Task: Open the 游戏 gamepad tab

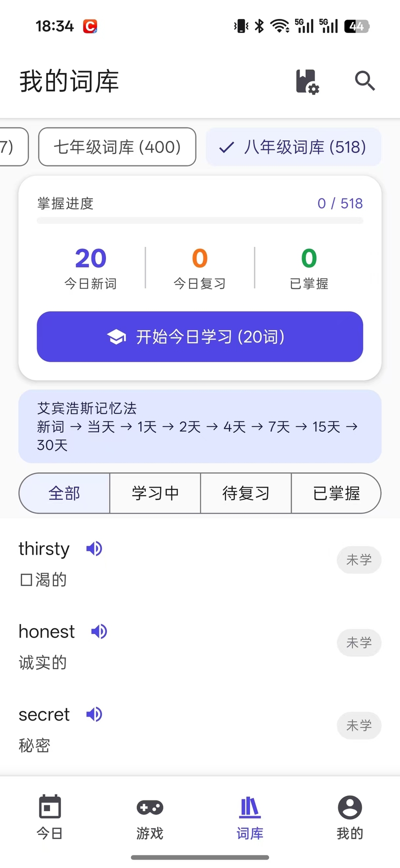Action: point(150,815)
